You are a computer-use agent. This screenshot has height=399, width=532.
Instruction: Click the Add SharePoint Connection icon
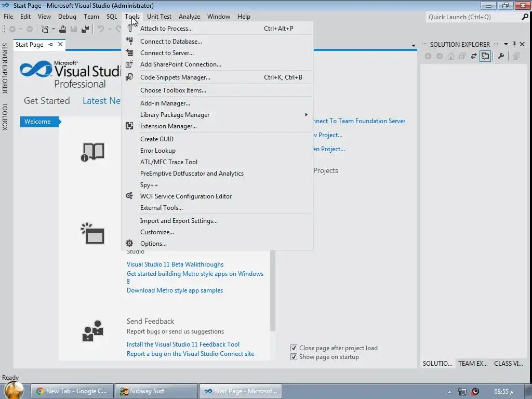(129, 64)
